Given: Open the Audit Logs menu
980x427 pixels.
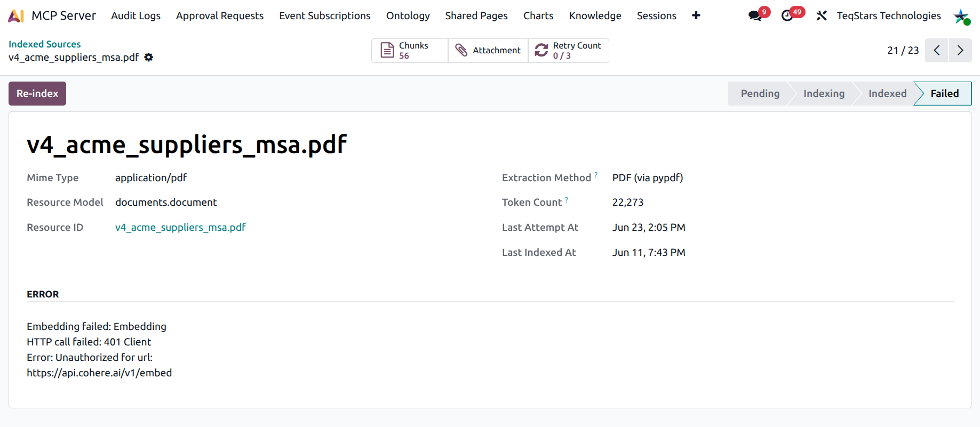Looking at the screenshot, I should [136, 16].
